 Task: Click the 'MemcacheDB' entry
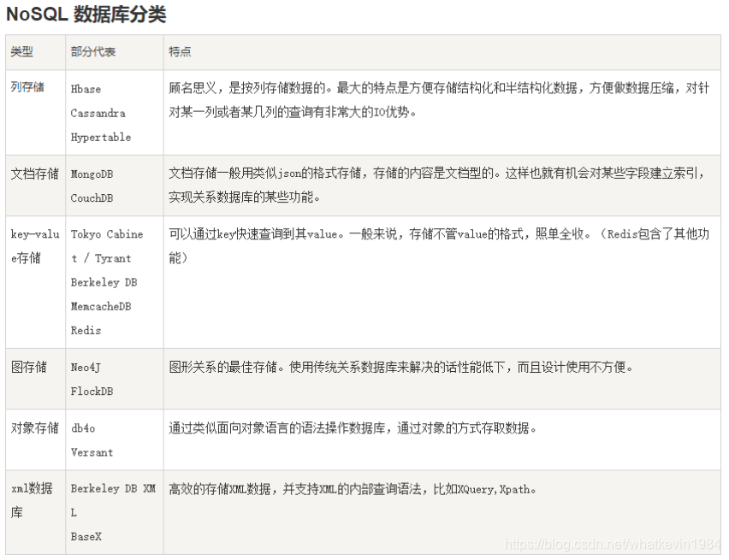101,306
